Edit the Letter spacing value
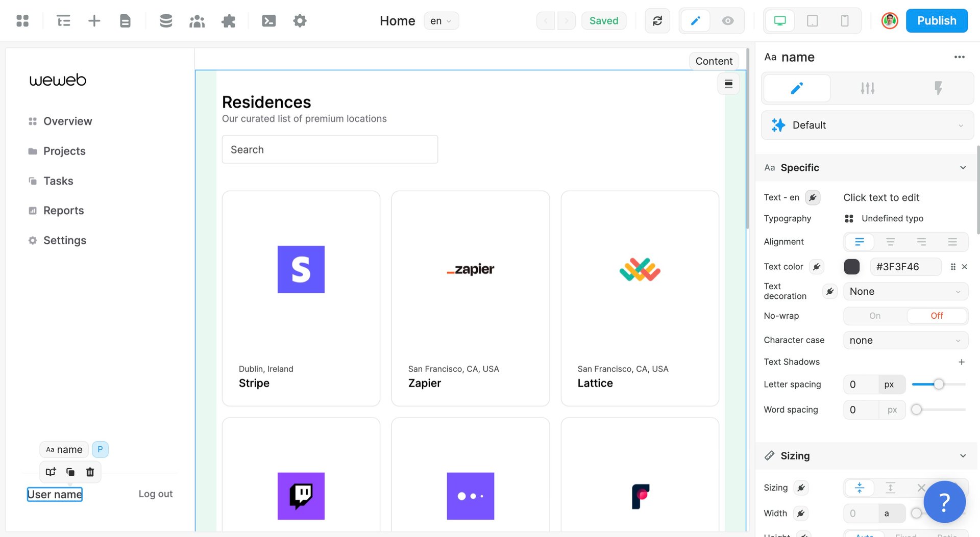The height and width of the screenshot is (537, 980). [861, 385]
